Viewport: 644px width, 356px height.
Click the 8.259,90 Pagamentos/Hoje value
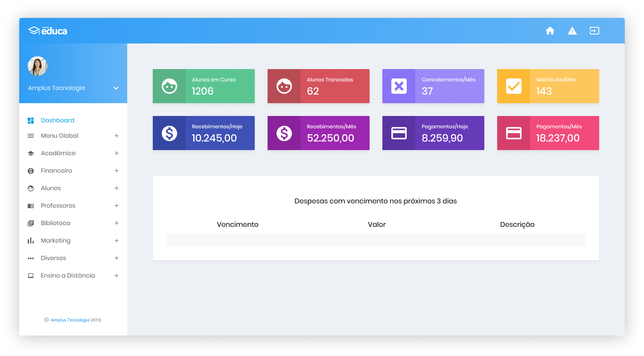point(442,138)
